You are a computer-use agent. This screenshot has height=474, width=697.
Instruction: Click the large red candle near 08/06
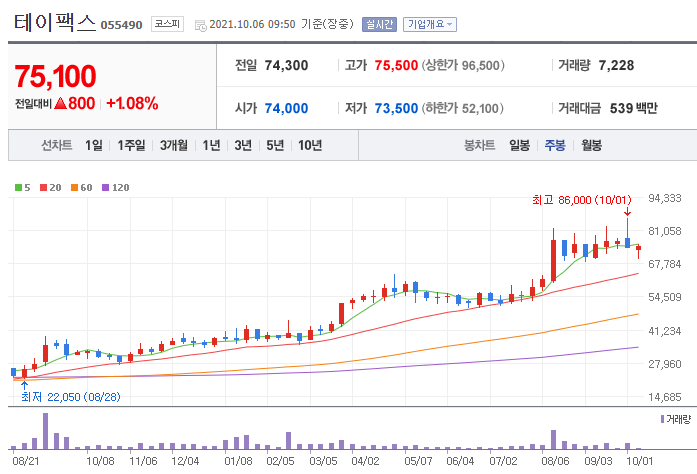[553, 260]
